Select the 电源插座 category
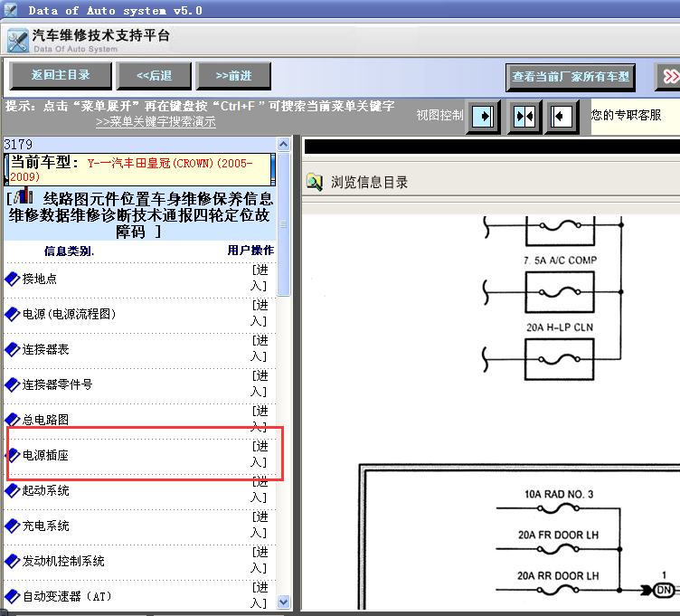Viewport: 680px width, 616px height. (45, 455)
